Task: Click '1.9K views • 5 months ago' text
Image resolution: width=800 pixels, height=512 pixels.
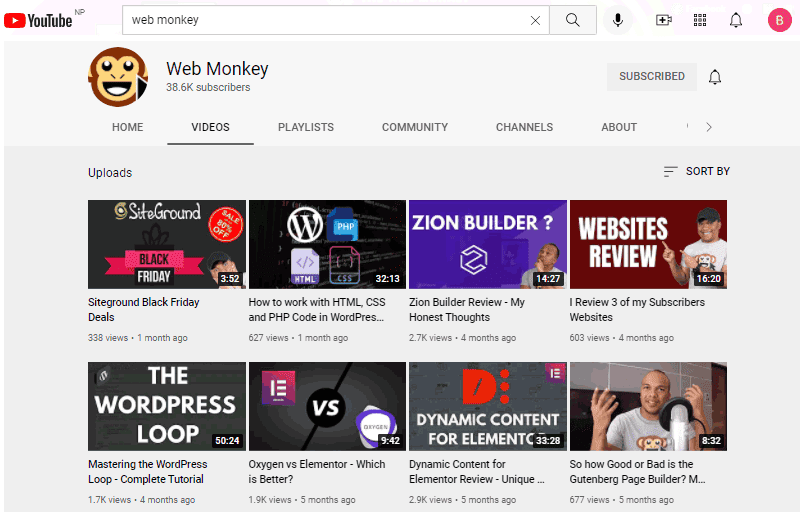Action: click(302, 500)
